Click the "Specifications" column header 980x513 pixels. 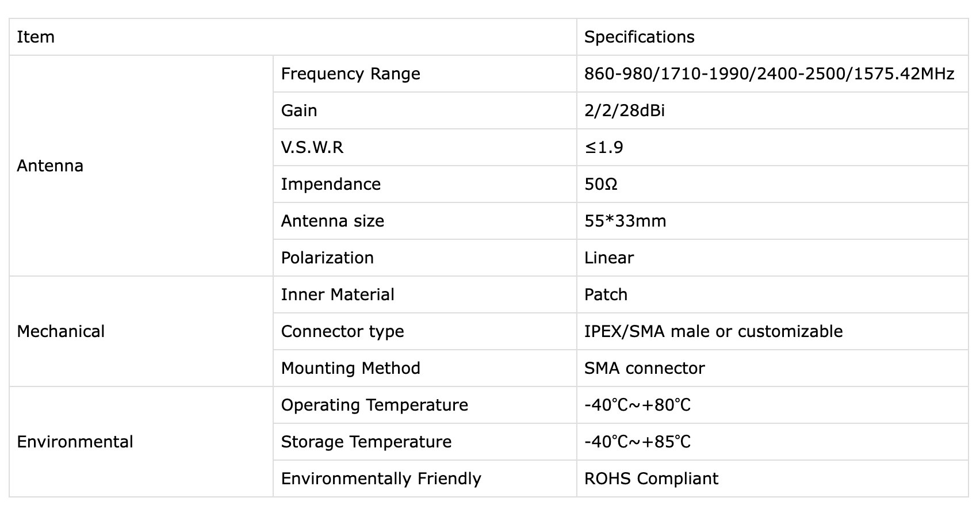pyautogui.click(x=639, y=37)
